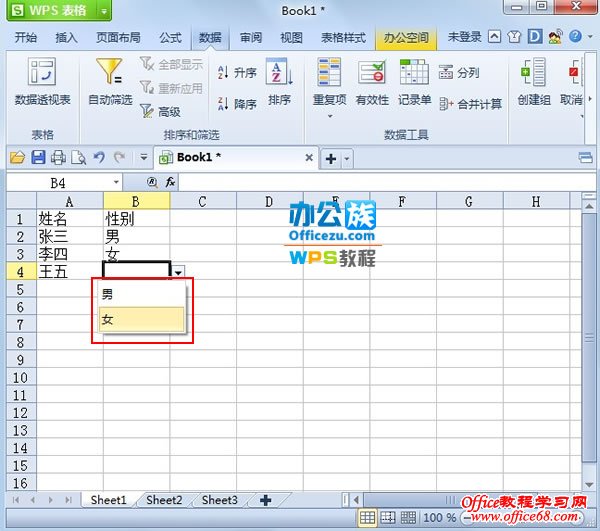Click the magnifier icon beside fx
The image size is (600, 531).
(x=152, y=182)
